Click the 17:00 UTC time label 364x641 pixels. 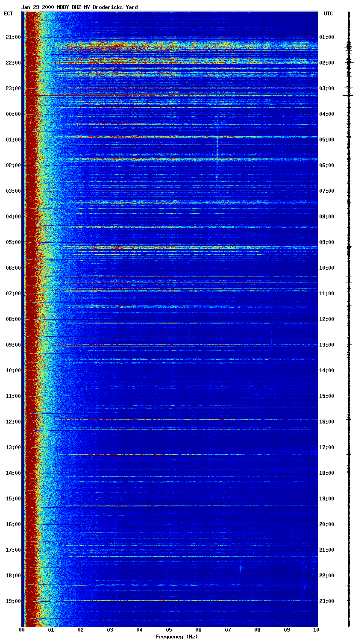tap(327, 447)
